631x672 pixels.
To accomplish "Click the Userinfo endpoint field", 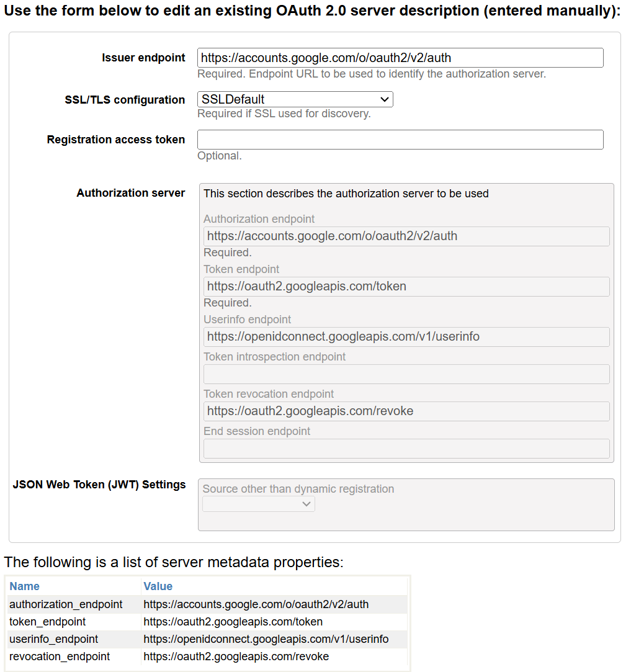I will point(406,337).
